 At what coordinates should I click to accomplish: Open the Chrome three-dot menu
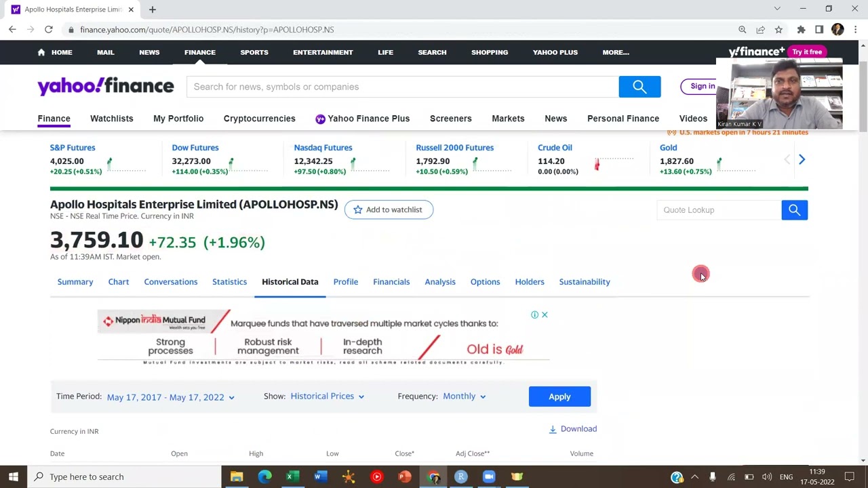(856, 30)
